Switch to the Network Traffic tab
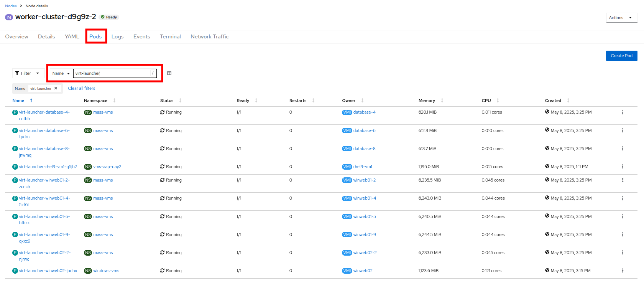Screen dimensions: 644x304 pyautogui.click(x=209, y=37)
